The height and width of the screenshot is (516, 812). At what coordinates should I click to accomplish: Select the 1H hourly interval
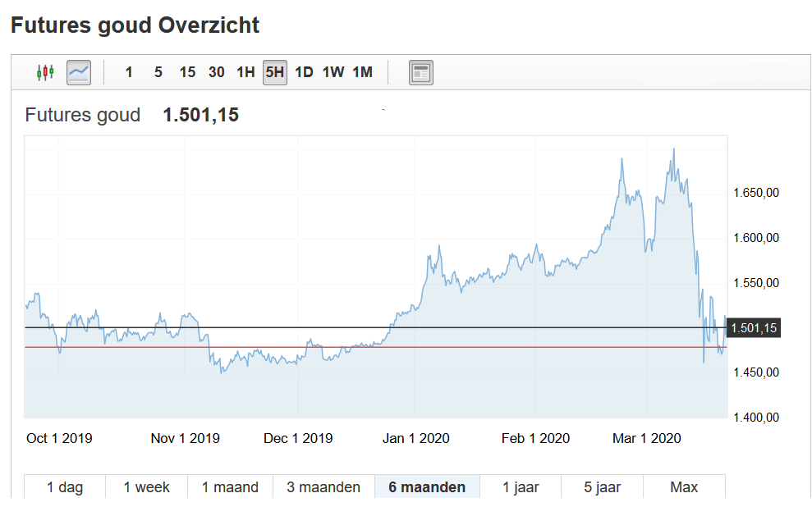click(245, 72)
